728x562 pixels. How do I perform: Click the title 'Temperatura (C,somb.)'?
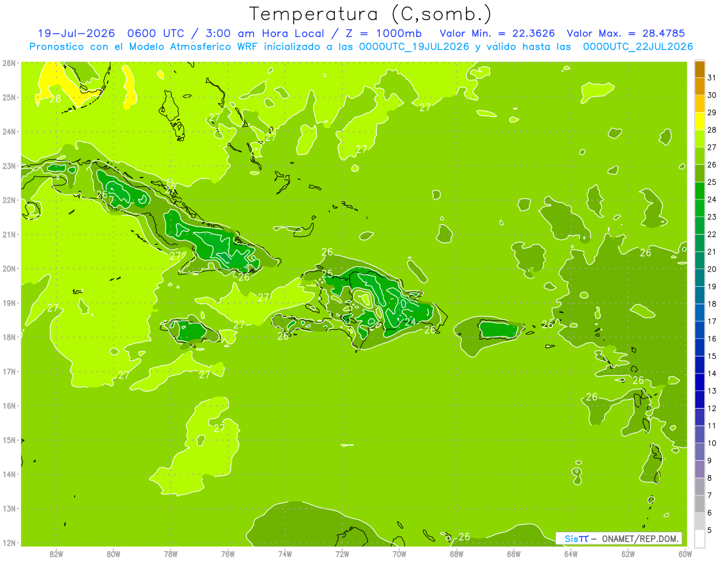370,14
